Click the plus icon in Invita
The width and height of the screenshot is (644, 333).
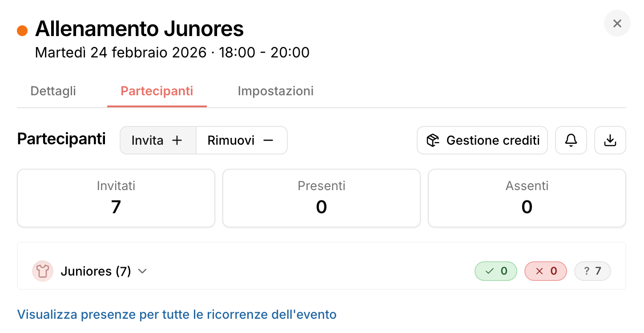point(177,141)
